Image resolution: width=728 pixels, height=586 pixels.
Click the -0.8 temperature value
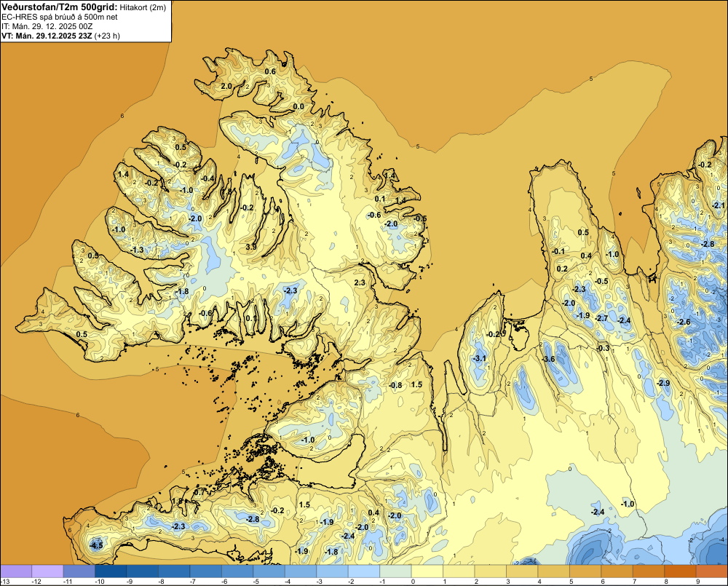pos(395,385)
